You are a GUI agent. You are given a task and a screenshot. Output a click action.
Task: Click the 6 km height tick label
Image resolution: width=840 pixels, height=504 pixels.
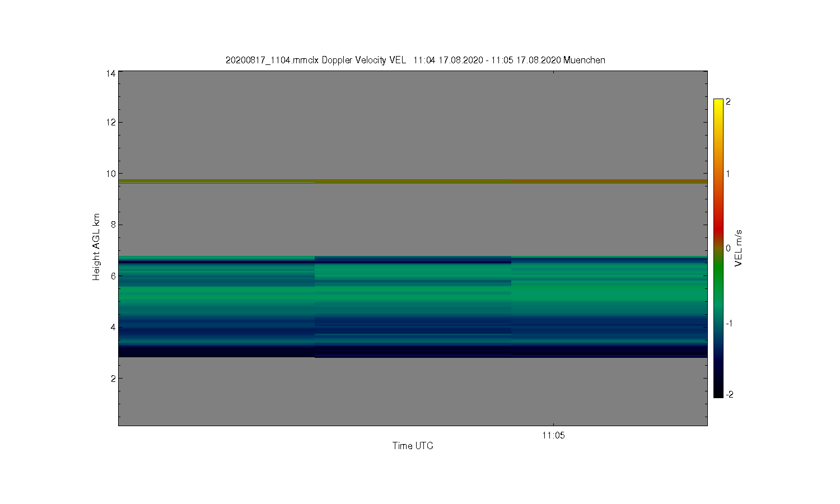tap(114, 276)
